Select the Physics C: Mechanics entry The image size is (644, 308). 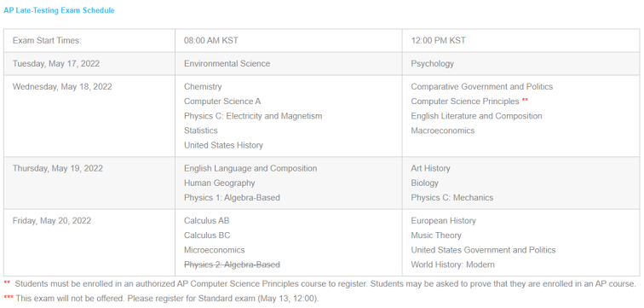coord(452,197)
